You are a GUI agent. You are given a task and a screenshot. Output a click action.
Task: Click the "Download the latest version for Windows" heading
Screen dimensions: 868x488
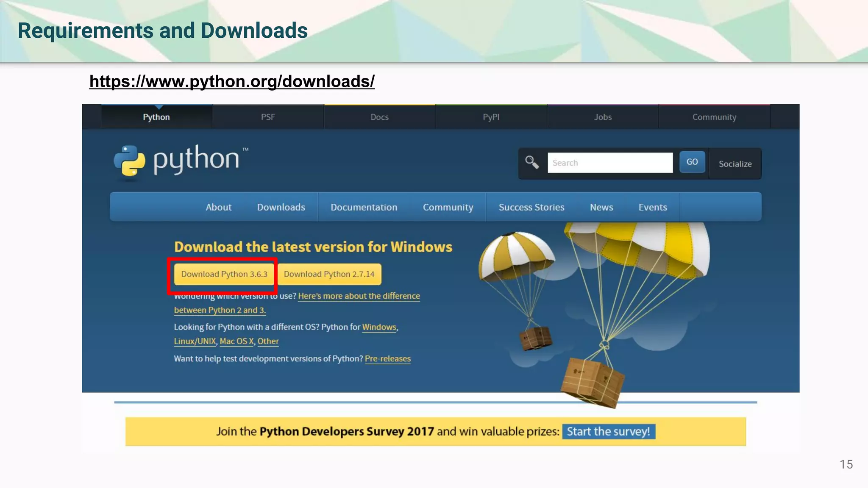313,247
